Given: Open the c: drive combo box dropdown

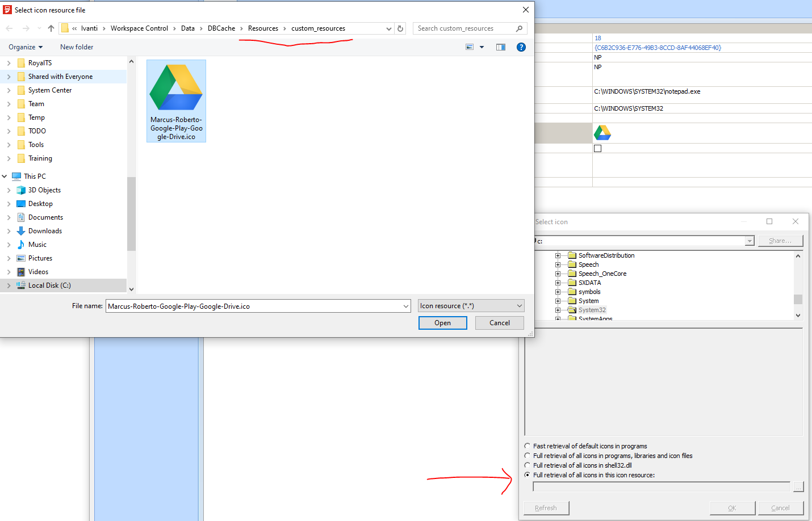Looking at the screenshot, I should click(x=749, y=241).
